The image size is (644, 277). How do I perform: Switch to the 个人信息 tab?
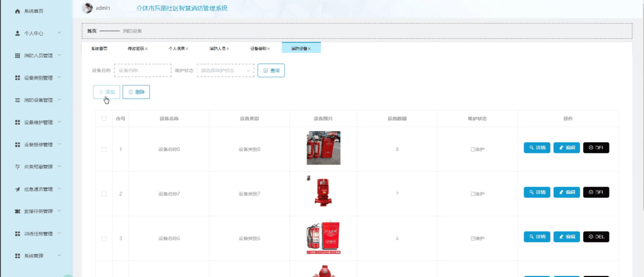(x=178, y=49)
